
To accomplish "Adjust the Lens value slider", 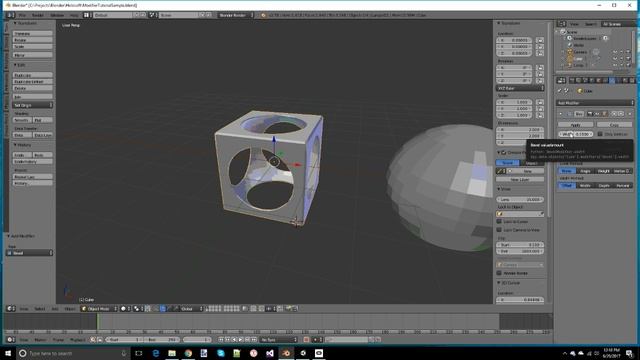I will (x=520, y=199).
